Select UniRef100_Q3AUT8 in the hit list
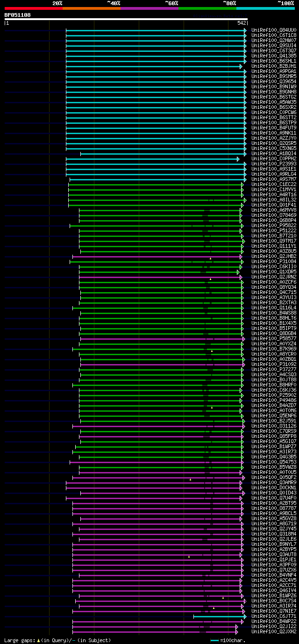Image resolution: width=299 pixels, height=644 pixels. click(274, 554)
